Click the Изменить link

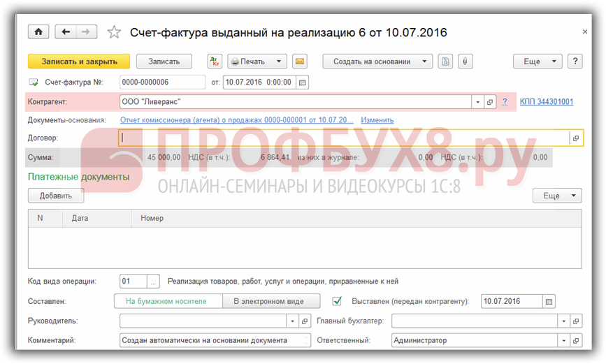(377, 120)
